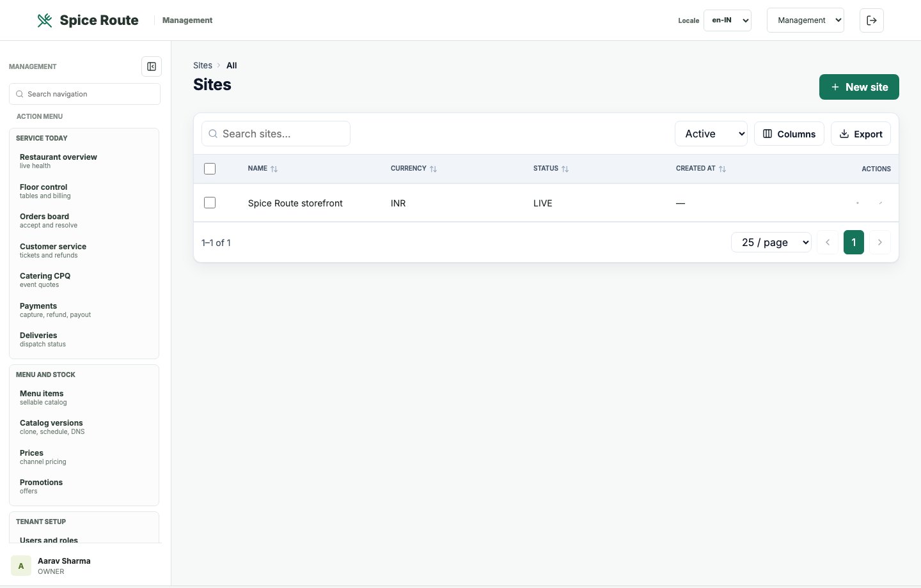Select Payments in the sidebar
921x588 pixels.
click(84, 310)
